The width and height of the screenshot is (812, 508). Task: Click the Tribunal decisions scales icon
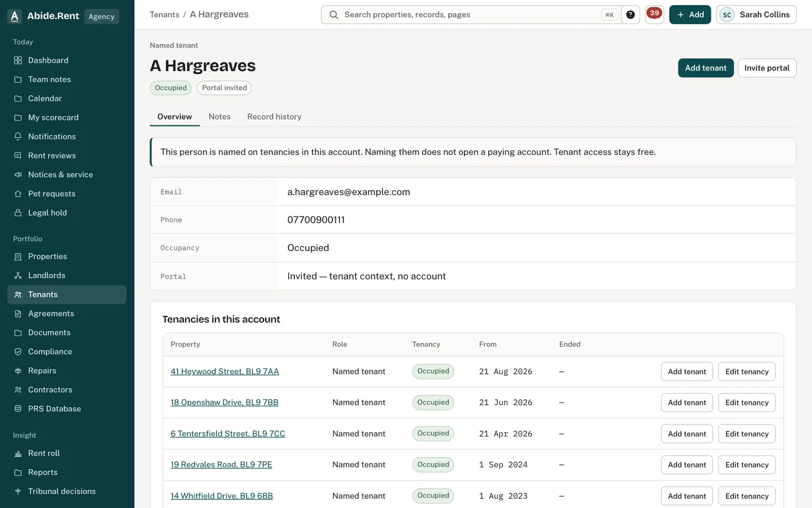[18, 491]
